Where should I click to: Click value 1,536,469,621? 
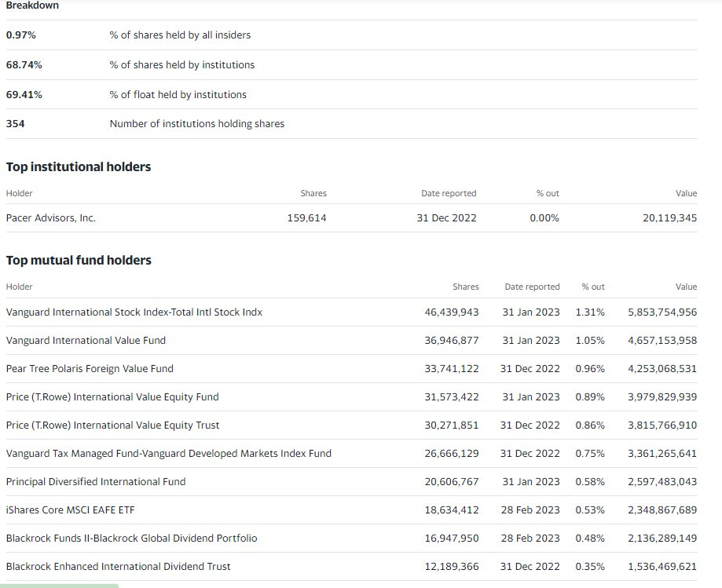tap(662, 566)
